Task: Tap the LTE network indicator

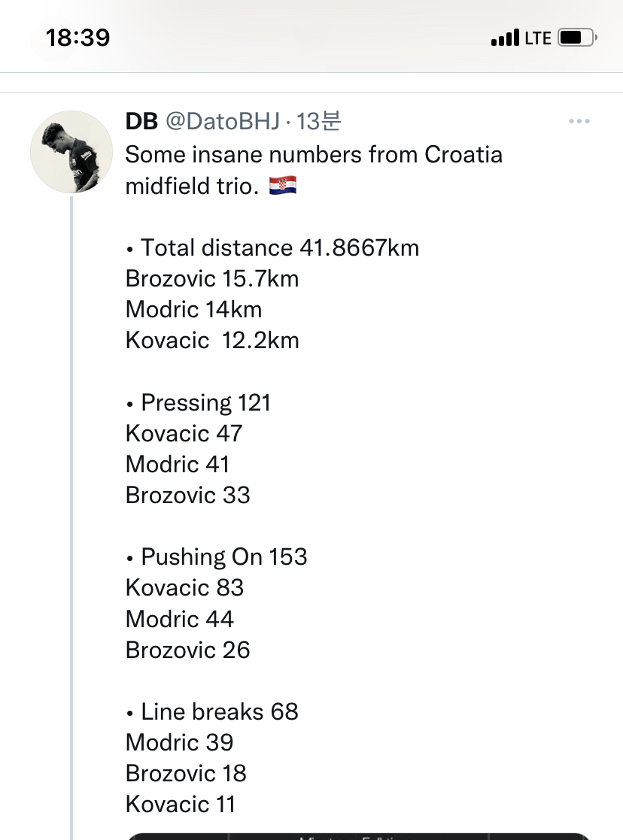Action: point(538,38)
